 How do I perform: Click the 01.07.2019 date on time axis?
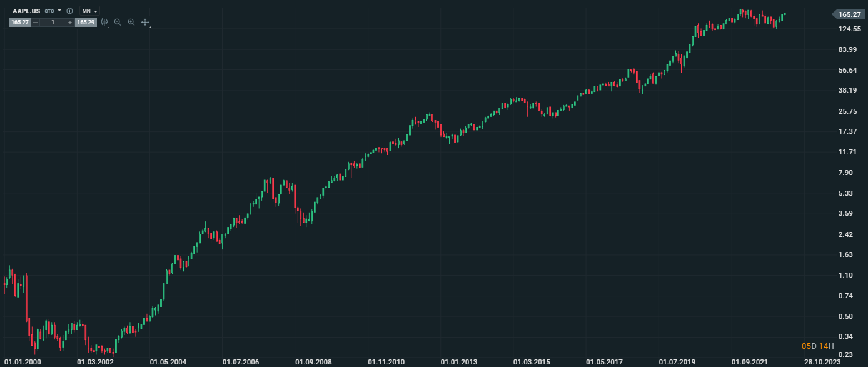pyautogui.click(x=677, y=362)
